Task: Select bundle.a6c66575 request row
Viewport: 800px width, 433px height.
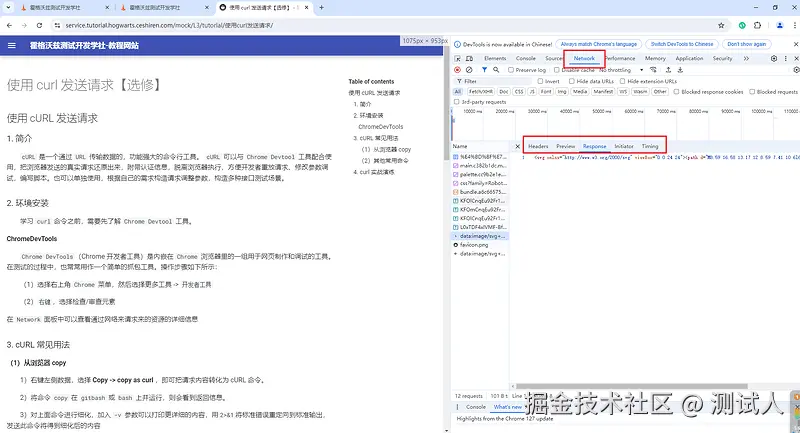Action: tap(480, 192)
